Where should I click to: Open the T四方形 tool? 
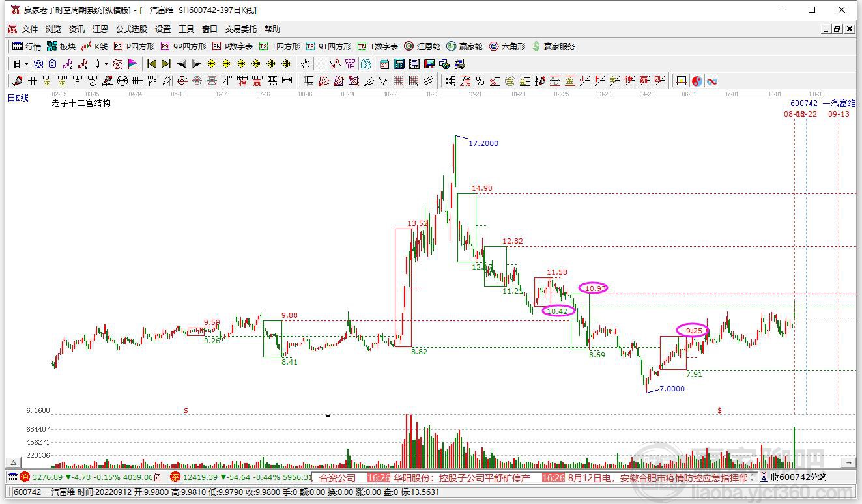point(280,46)
